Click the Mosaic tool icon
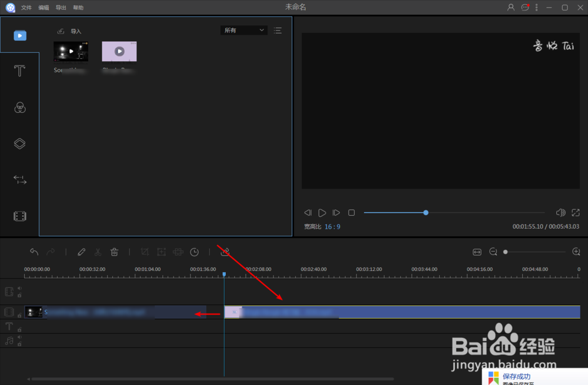This screenshot has height=385, width=588. (178, 252)
